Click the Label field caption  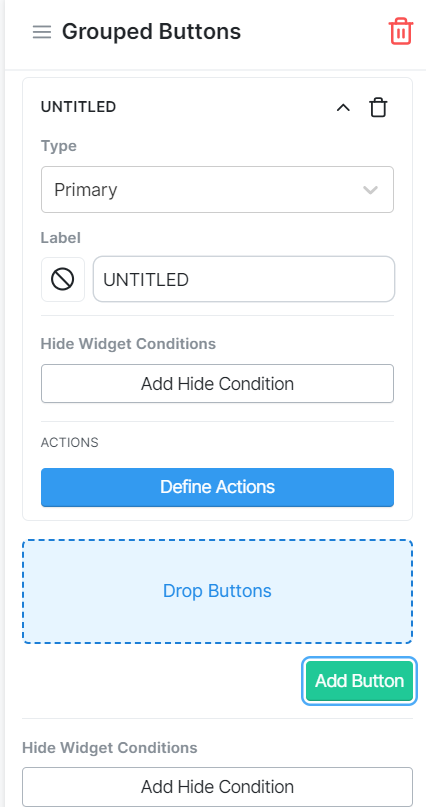coord(61,238)
